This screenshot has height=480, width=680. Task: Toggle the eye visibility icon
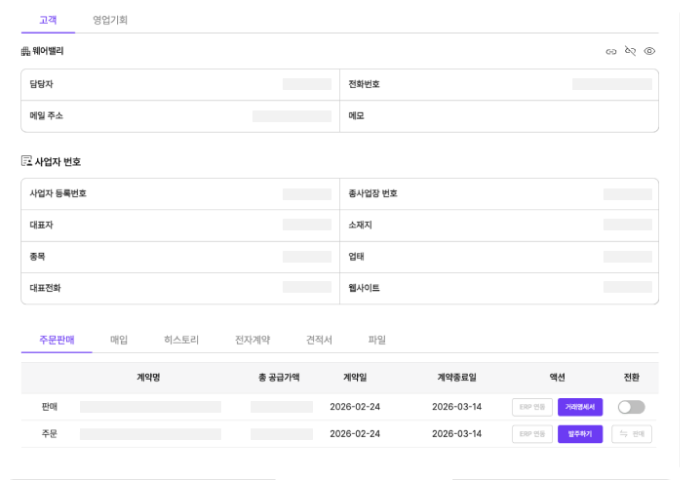pyautogui.click(x=649, y=51)
